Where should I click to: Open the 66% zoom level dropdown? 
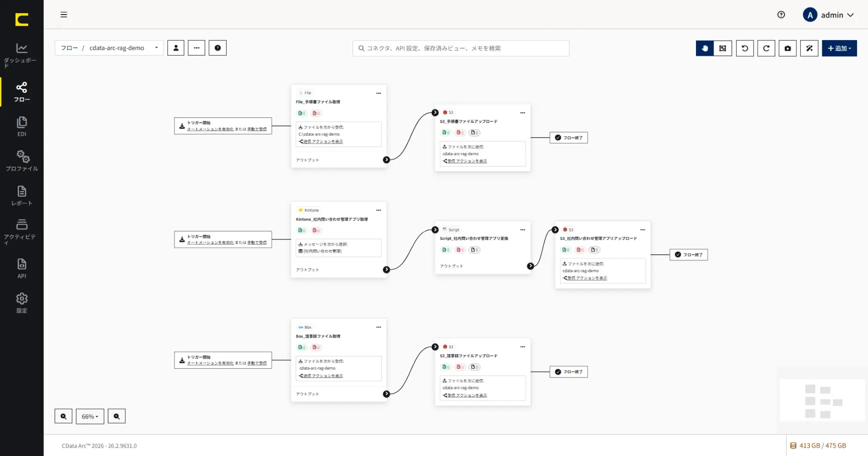pos(90,416)
